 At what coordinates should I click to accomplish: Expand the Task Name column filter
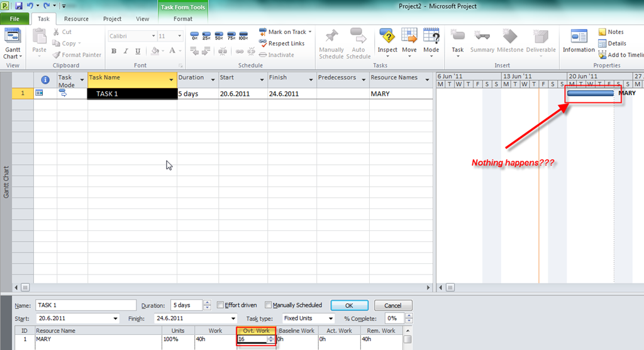tap(171, 80)
